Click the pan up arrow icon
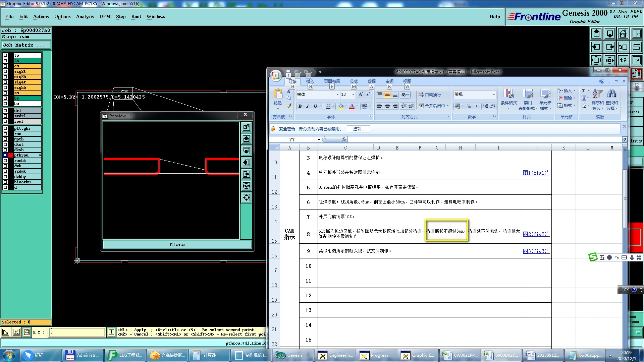 point(596,34)
